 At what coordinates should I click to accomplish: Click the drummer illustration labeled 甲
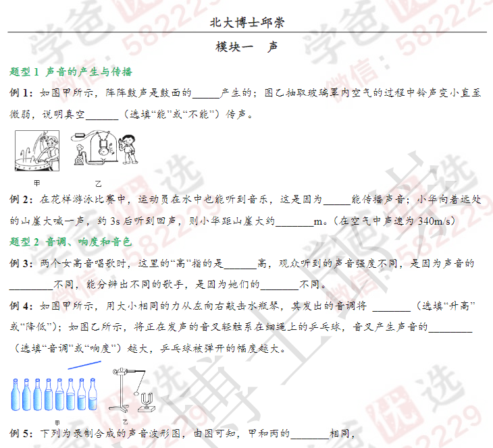click(x=37, y=151)
